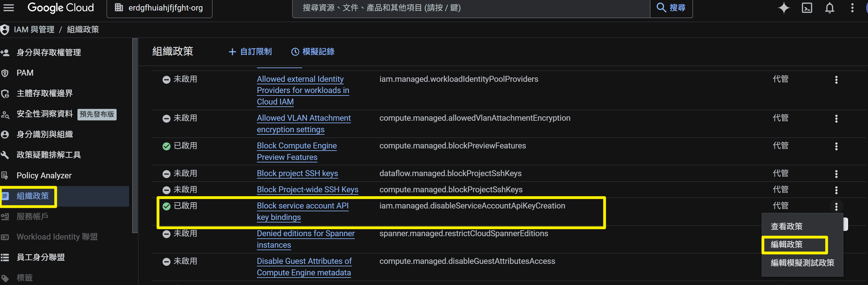The height and width of the screenshot is (285, 868).
Task: Open Disable Guest Attributes of Compute Engine link
Action: [304, 267]
